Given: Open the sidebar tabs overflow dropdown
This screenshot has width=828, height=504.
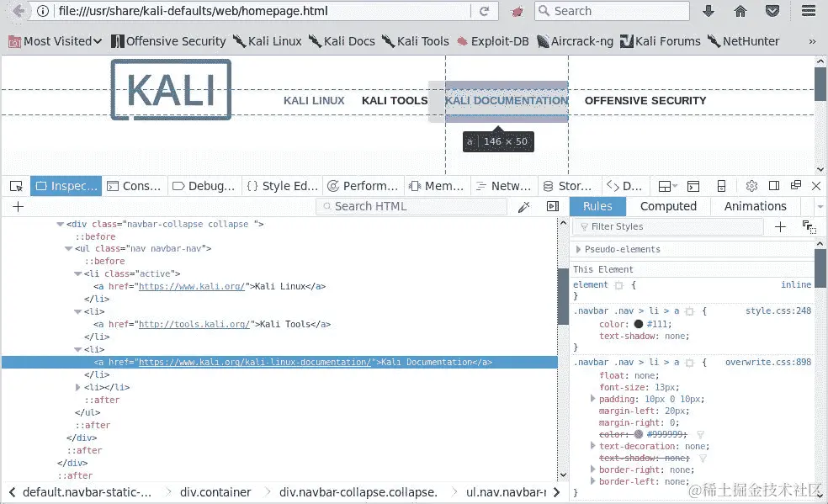Looking at the screenshot, I should [x=820, y=206].
